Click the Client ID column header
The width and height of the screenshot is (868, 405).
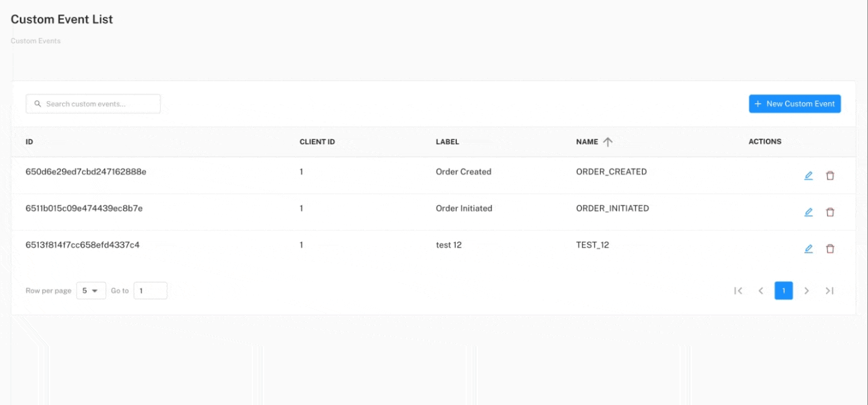point(317,142)
